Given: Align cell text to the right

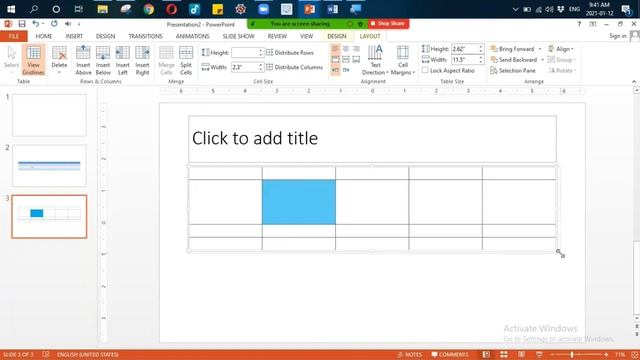Looking at the screenshot, I should click(x=356, y=49).
